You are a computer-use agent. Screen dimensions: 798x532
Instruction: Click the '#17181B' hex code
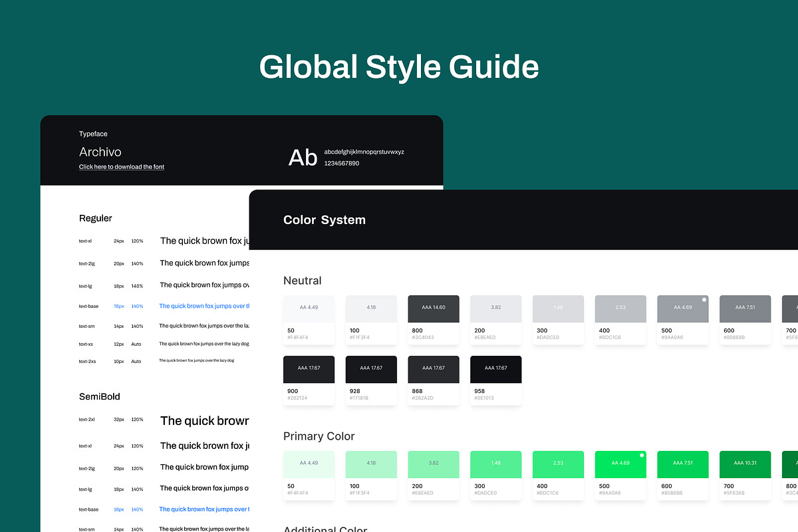tap(359, 398)
